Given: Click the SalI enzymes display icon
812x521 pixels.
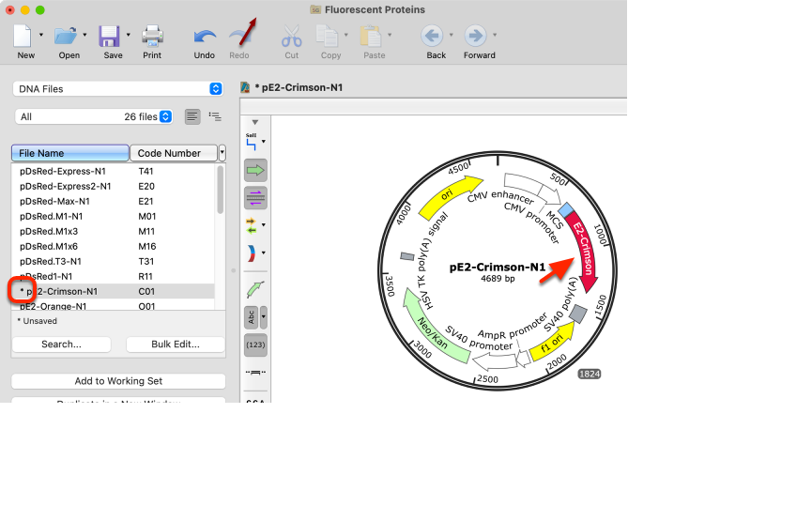Looking at the screenshot, I should 252,142.
